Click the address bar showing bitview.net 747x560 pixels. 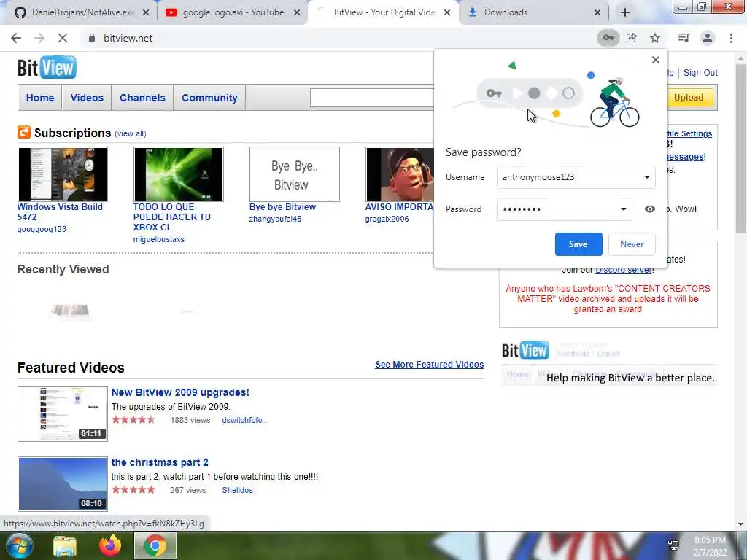tap(338, 38)
